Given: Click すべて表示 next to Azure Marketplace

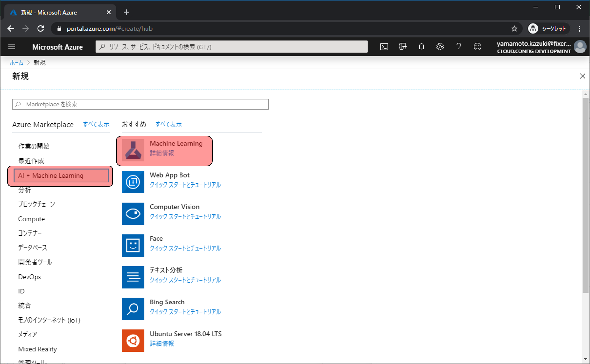Looking at the screenshot, I should pos(96,124).
